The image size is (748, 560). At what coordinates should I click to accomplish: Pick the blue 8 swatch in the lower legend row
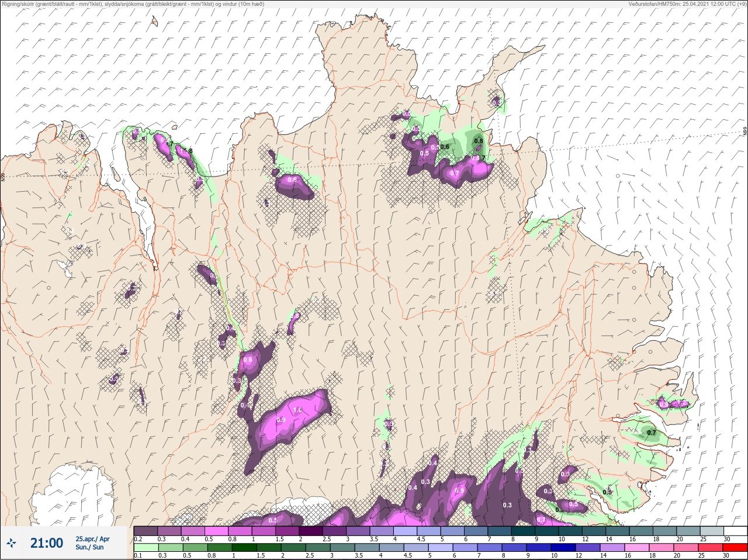click(514, 548)
